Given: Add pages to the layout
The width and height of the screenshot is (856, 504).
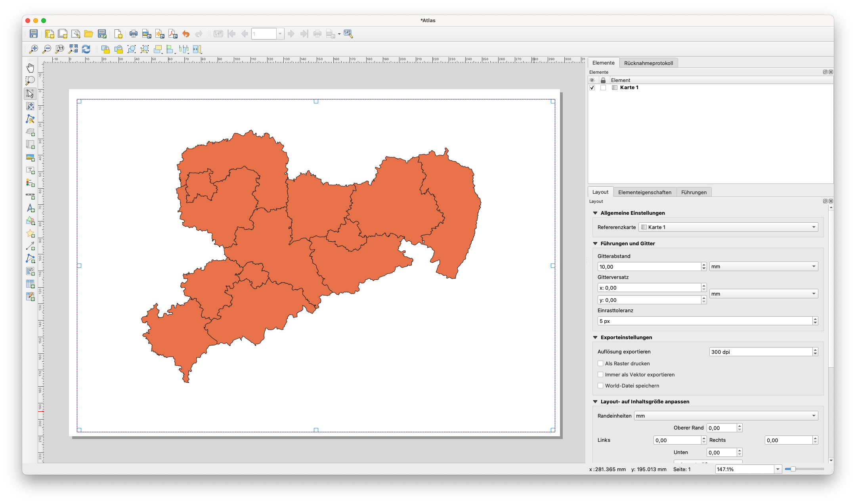Looking at the screenshot, I should point(118,34).
